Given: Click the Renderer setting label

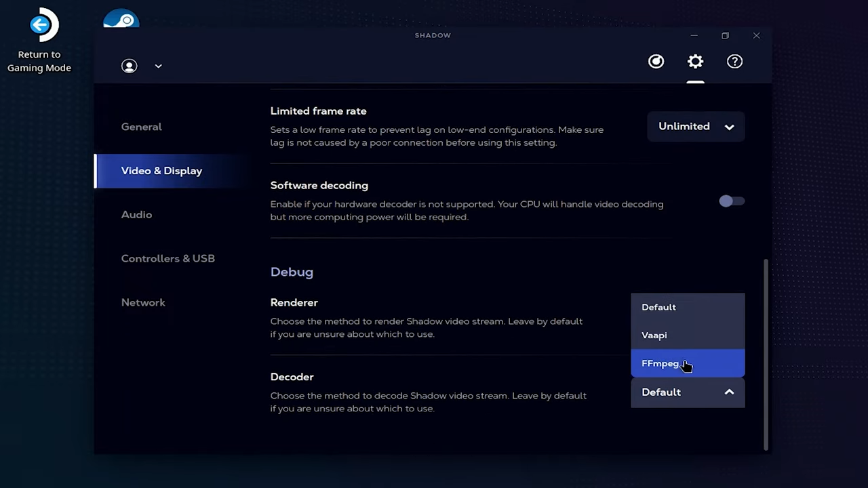Looking at the screenshot, I should coord(294,302).
